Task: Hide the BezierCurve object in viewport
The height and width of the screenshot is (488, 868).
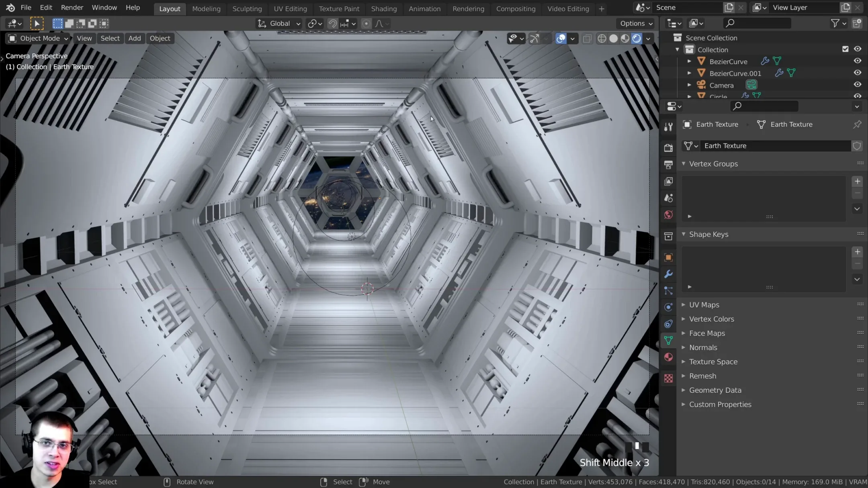Action: 857,61
